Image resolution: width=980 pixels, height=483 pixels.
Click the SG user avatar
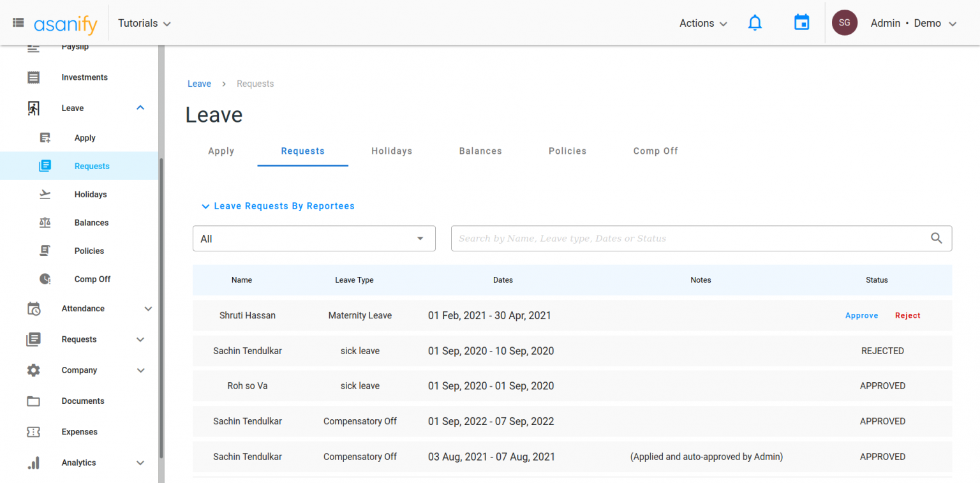844,23
